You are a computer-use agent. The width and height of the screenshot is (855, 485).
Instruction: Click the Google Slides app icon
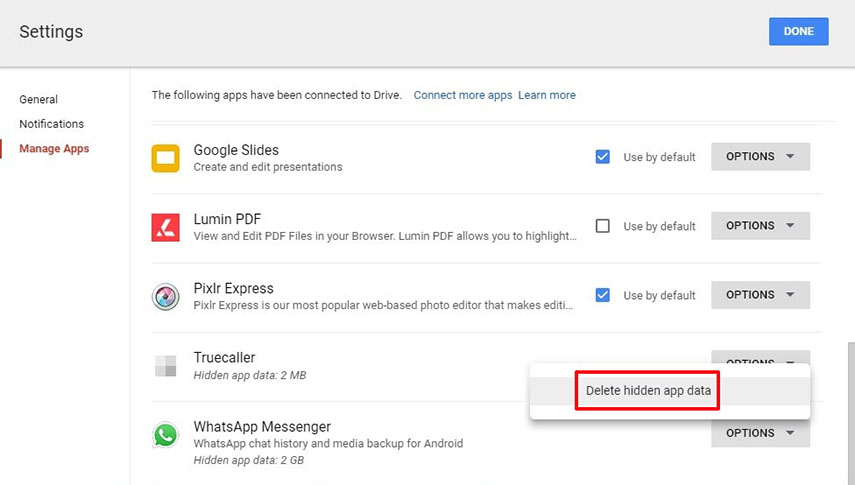coord(165,158)
